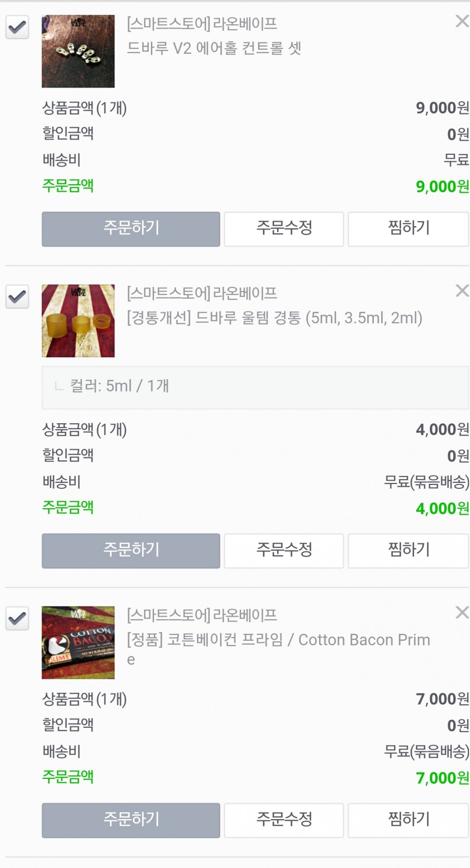Order the 4,000원 울템 경통 with 주문하기
The height and width of the screenshot is (868, 470).
131,551
